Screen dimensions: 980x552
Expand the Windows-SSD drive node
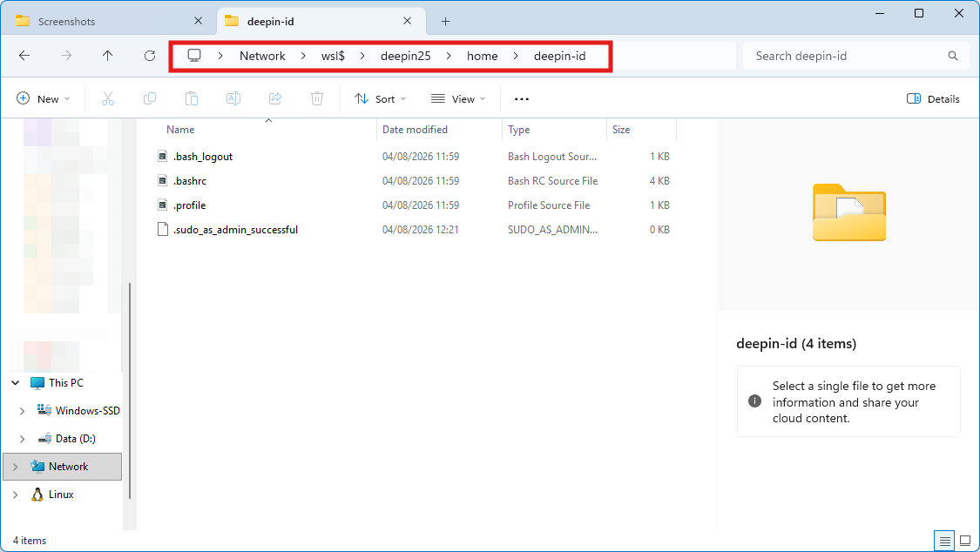(x=23, y=411)
